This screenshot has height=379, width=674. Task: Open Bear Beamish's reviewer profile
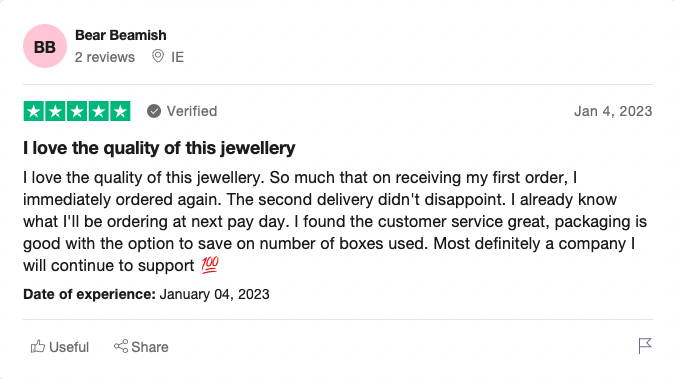(121, 35)
